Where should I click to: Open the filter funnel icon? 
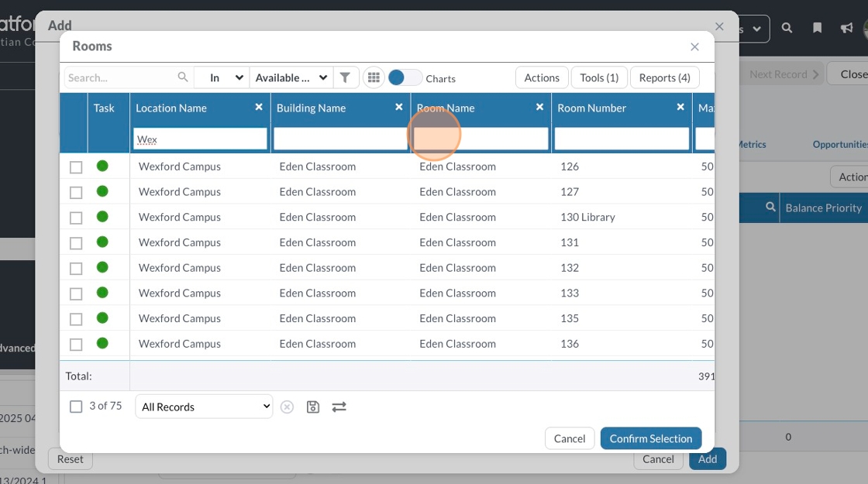(x=345, y=77)
